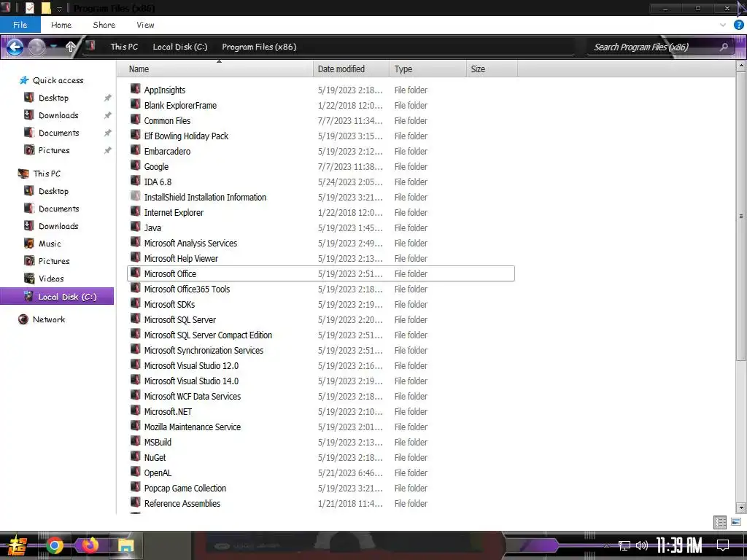Open the Action Center notification icon
The width and height of the screenshot is (747, 560).
coord(723,545)
